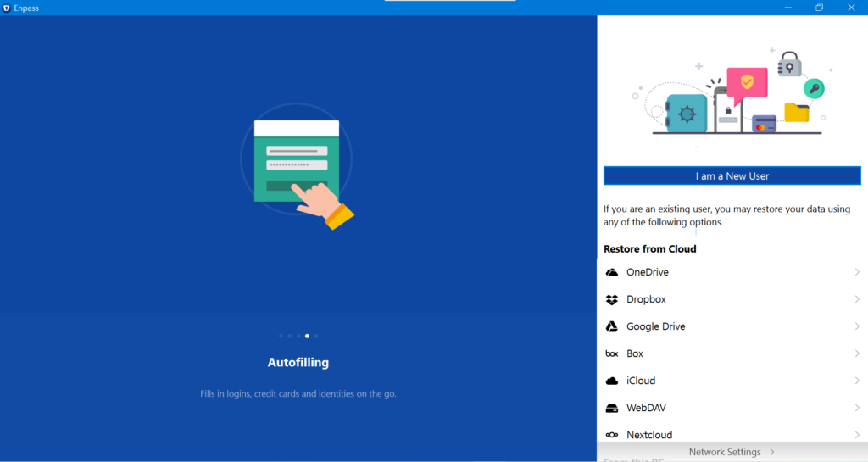Screen dimensions: 868x462
Task: Expand the Network Settings chevron
Action: click(x=772, y=452)
